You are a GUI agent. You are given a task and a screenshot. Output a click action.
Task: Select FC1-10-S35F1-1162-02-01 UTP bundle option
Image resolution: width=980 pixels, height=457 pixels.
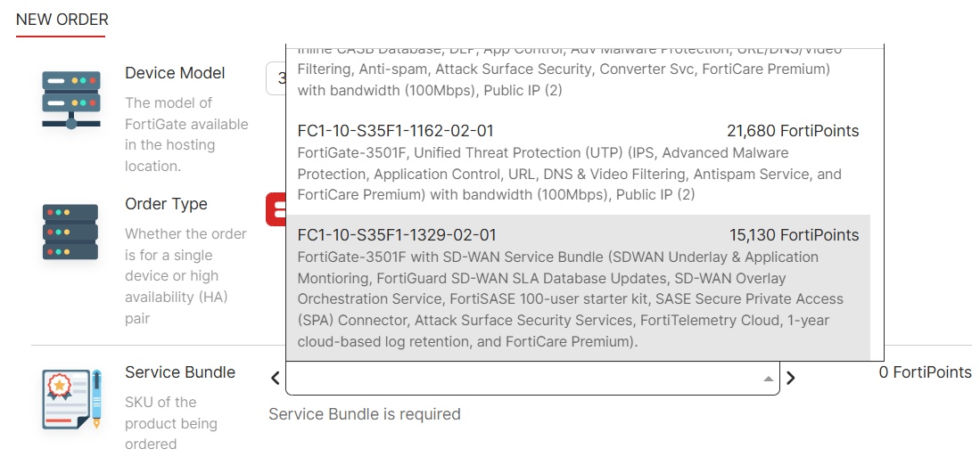tap(578, 162)
